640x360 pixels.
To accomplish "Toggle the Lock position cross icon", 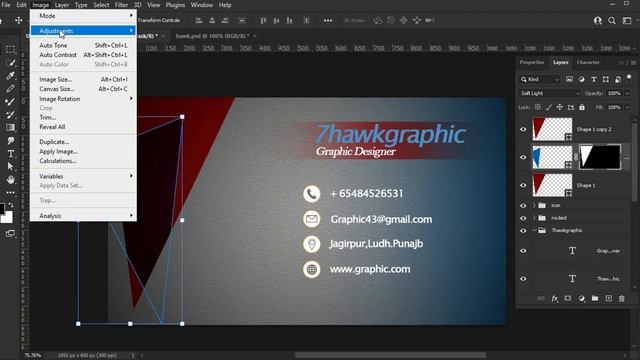I will 560,107.
